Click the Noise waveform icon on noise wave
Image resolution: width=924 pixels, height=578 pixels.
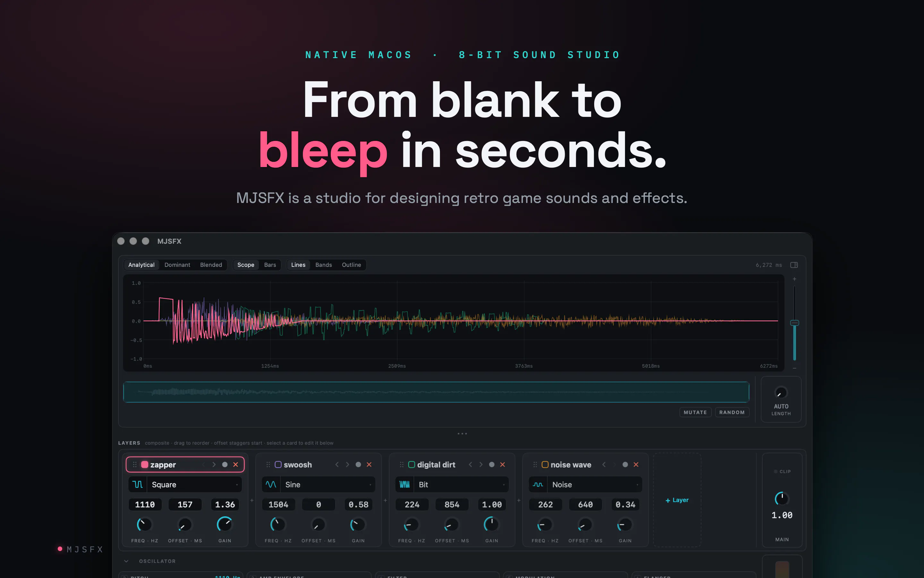tap(538, 484)
